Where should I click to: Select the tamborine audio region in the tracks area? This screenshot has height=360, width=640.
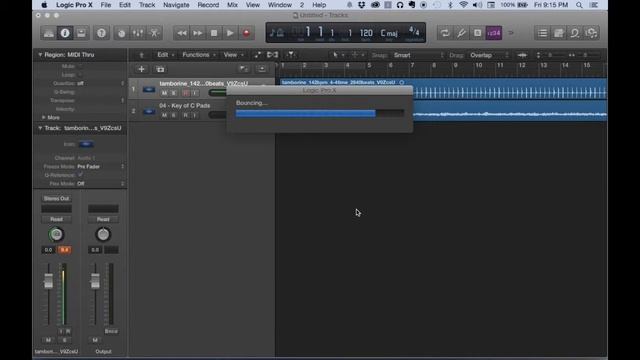pyautogui.click(x=443, y=89)
